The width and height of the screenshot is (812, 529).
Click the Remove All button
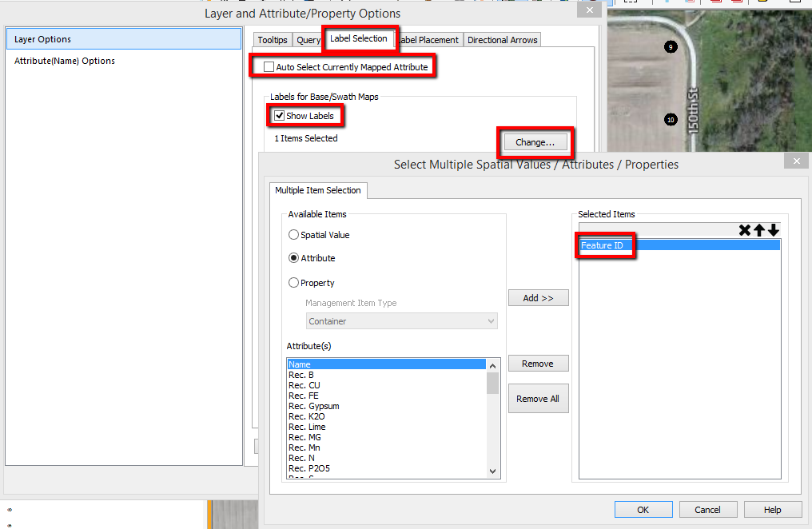[538, 399]
